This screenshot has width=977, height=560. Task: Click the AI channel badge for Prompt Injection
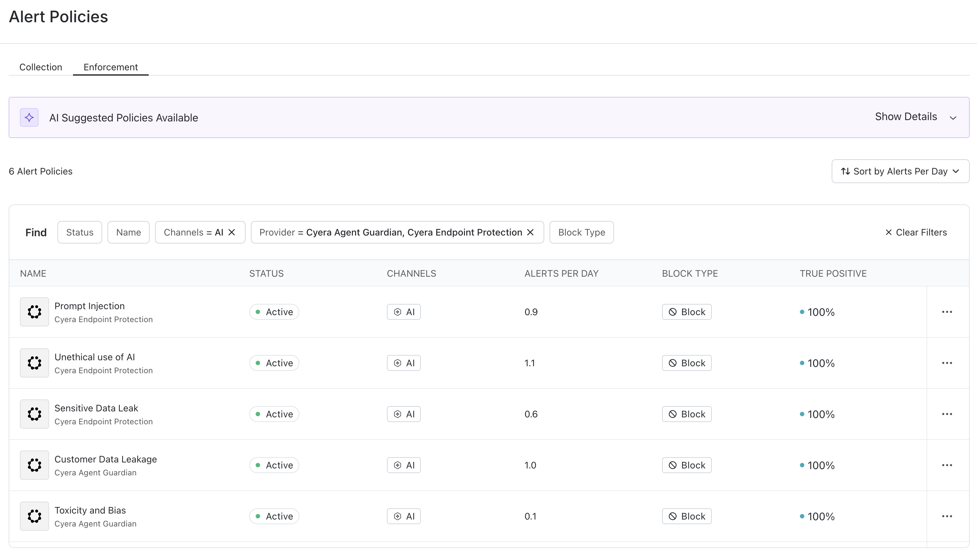404,312
